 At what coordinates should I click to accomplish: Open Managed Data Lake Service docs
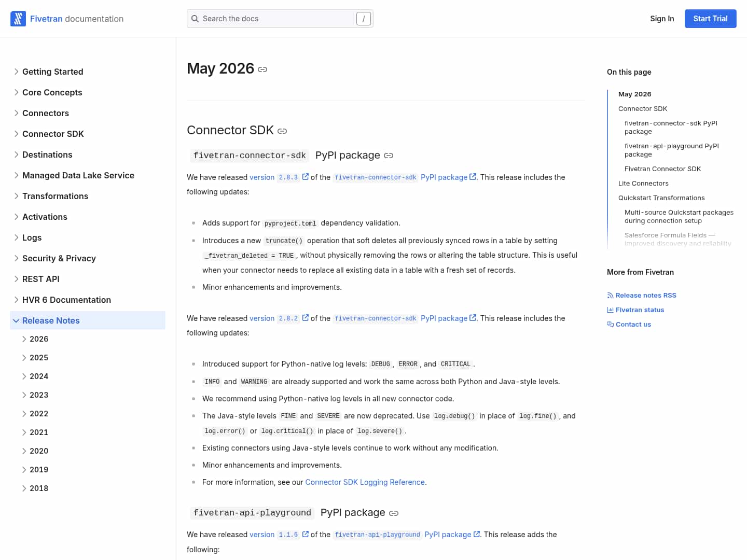coord(78,175)
